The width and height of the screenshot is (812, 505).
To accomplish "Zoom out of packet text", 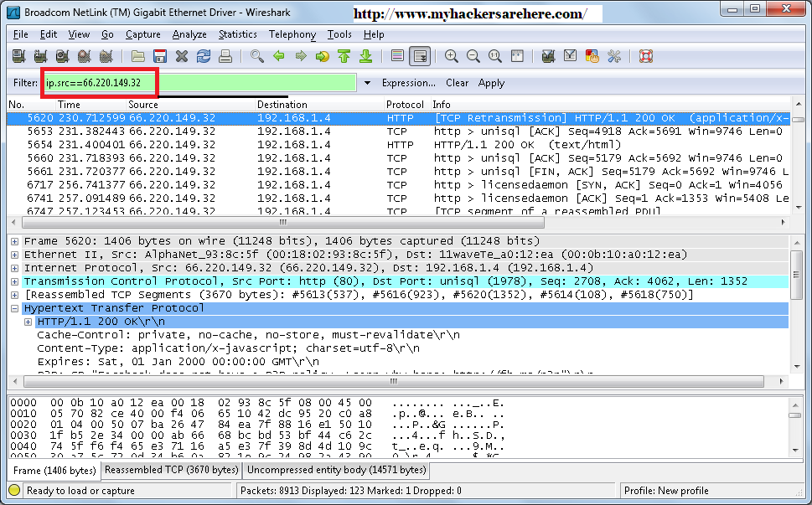I will click(x=473, y=56).
